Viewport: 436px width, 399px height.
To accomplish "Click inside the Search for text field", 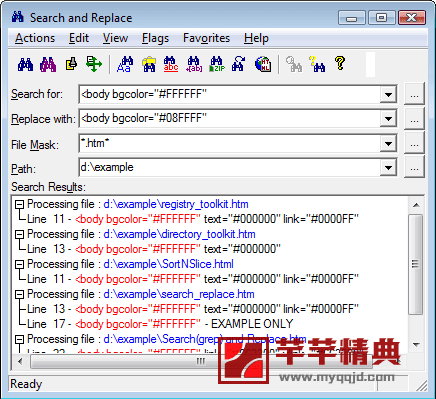I will click(x=230, y=95).
